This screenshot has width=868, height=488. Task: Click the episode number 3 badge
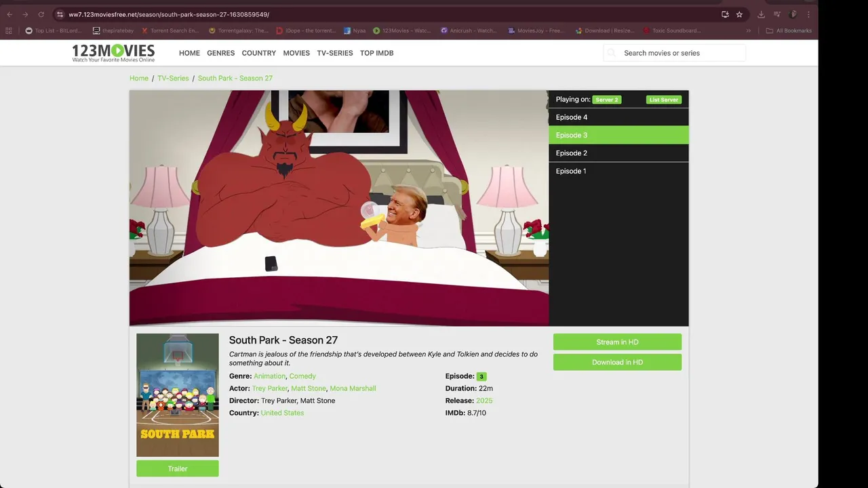(481, 376)
